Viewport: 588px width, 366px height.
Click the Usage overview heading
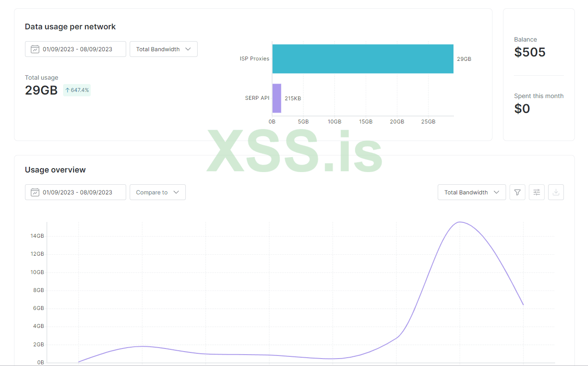click(55, 170)
